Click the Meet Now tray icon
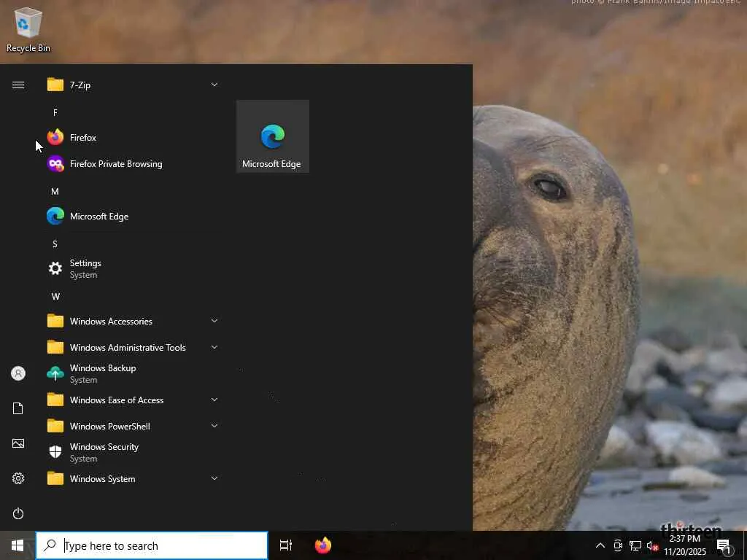The height and width of the screenshot is (560, 747). pos(618,545)
